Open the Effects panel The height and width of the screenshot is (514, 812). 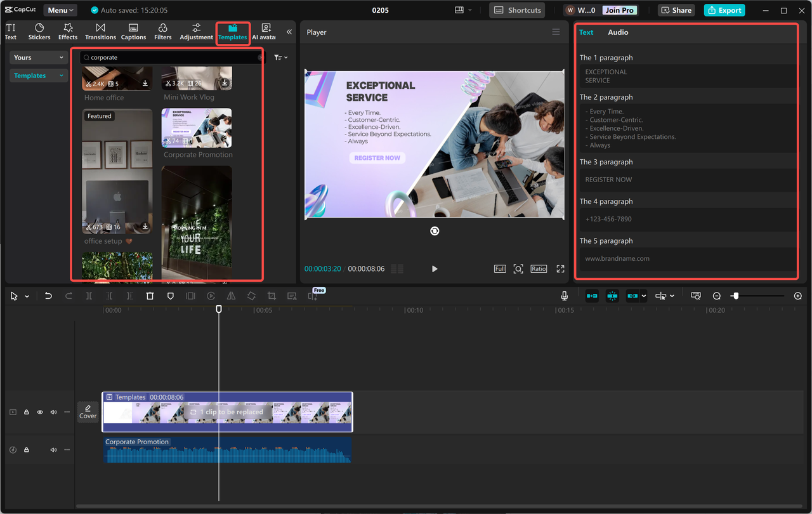[x=67, y=30]
